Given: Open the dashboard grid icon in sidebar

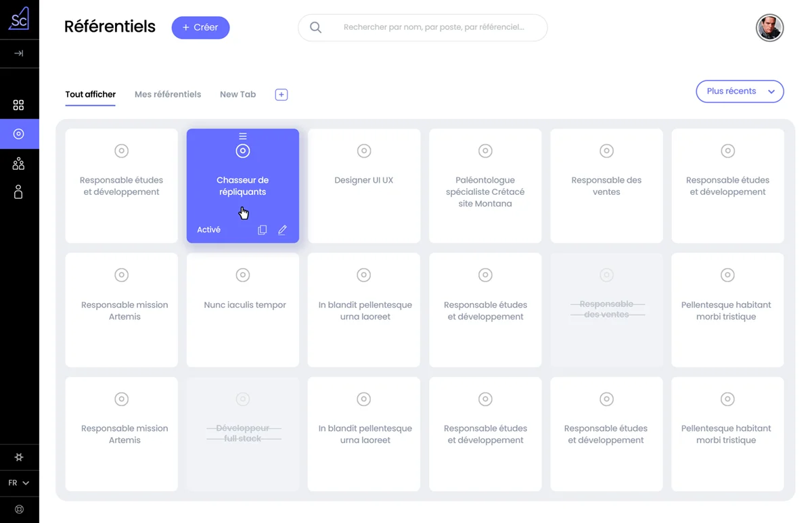Looking at the screenshot, I should (x=19, y=105).
